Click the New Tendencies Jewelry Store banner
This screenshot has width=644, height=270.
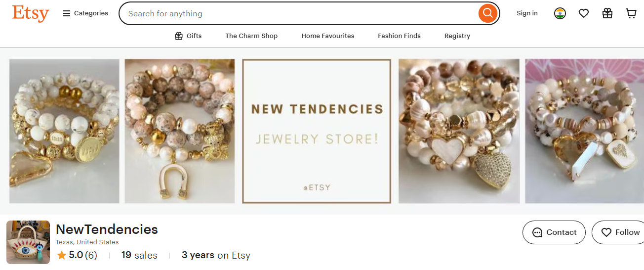[x=317, y=131]
